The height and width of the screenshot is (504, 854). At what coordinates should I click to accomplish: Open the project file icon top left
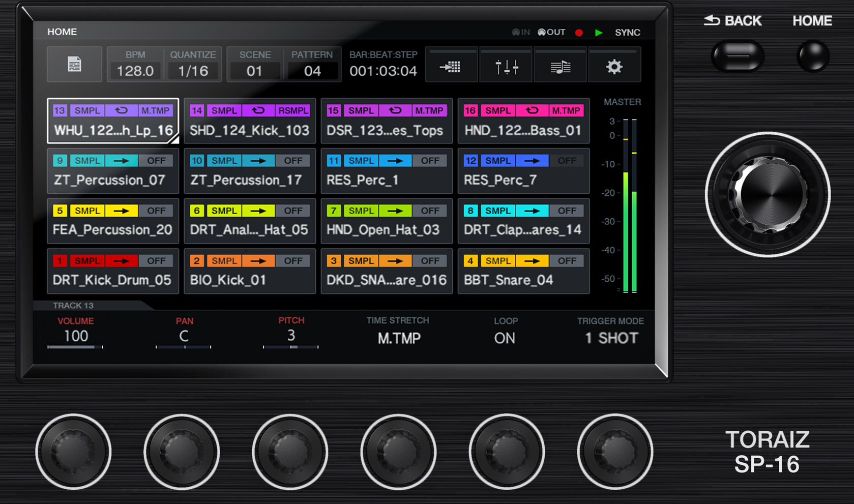[x=74, y=64]
